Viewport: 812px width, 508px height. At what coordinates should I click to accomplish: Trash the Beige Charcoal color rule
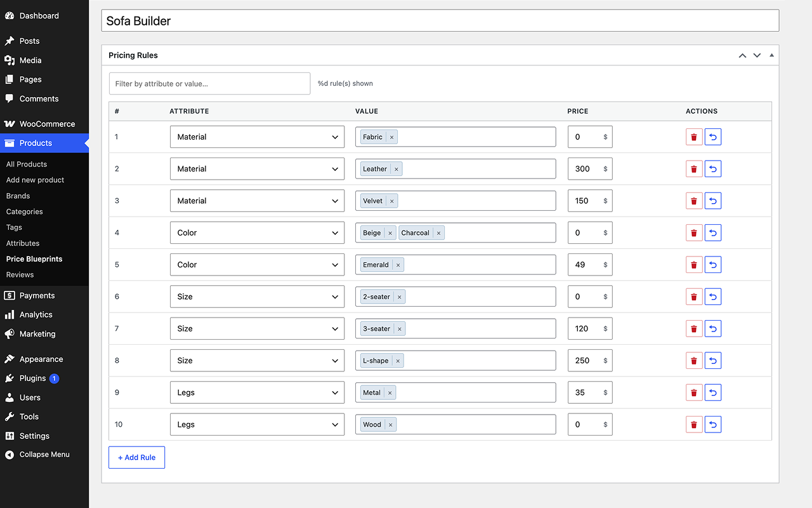tap(694, 233)
